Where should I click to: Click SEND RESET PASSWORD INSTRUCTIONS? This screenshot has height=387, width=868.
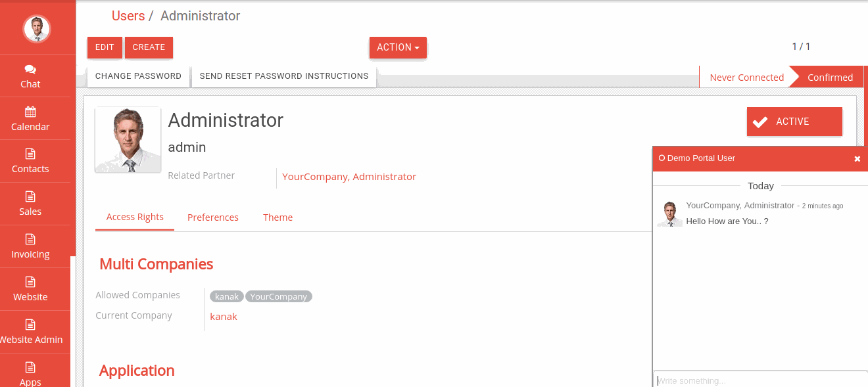[x=284, y=76]
